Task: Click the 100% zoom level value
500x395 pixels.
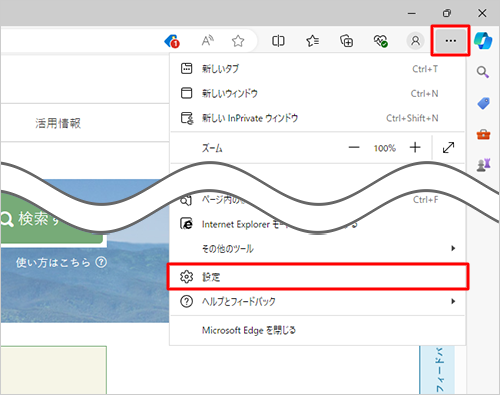Action: 385,148
